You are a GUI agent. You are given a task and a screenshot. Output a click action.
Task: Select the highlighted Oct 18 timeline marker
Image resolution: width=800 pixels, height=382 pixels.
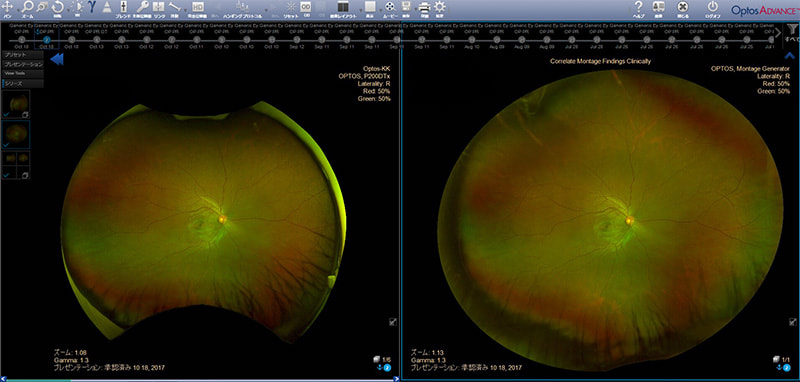point(46,39)
